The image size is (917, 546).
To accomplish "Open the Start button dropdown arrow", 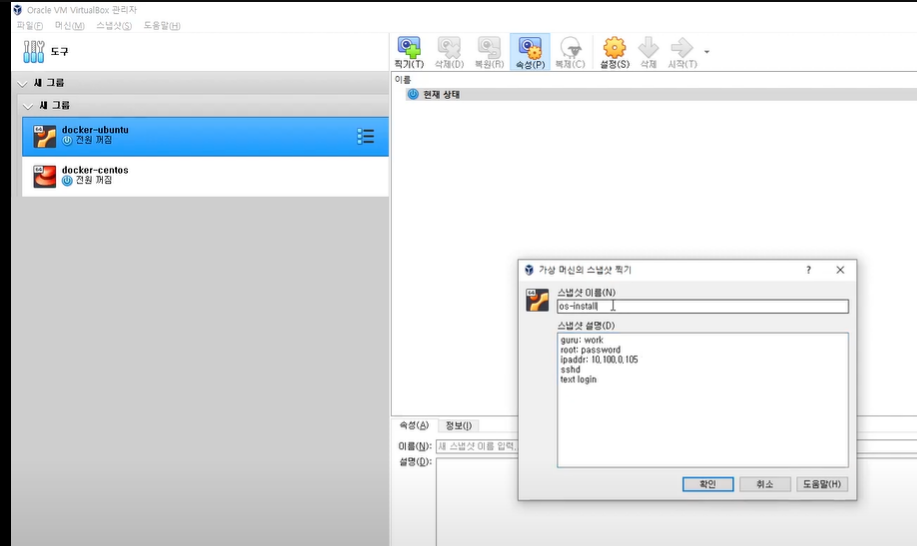I will 706,52.
